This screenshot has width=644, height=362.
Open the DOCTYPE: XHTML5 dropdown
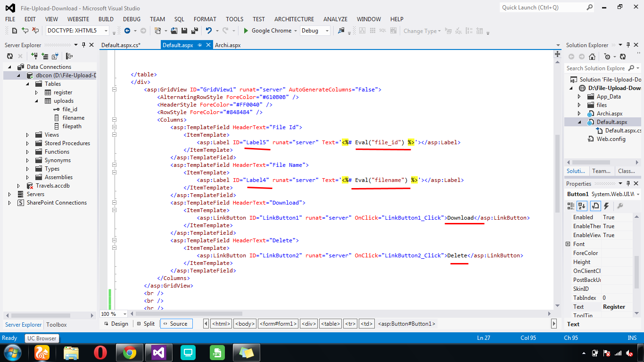click(x=106, y=31)
